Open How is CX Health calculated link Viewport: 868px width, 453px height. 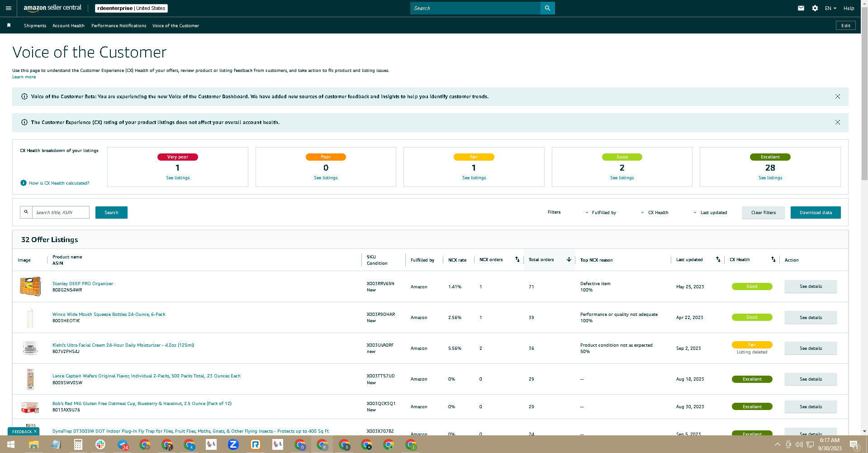(x=59, y=183)
